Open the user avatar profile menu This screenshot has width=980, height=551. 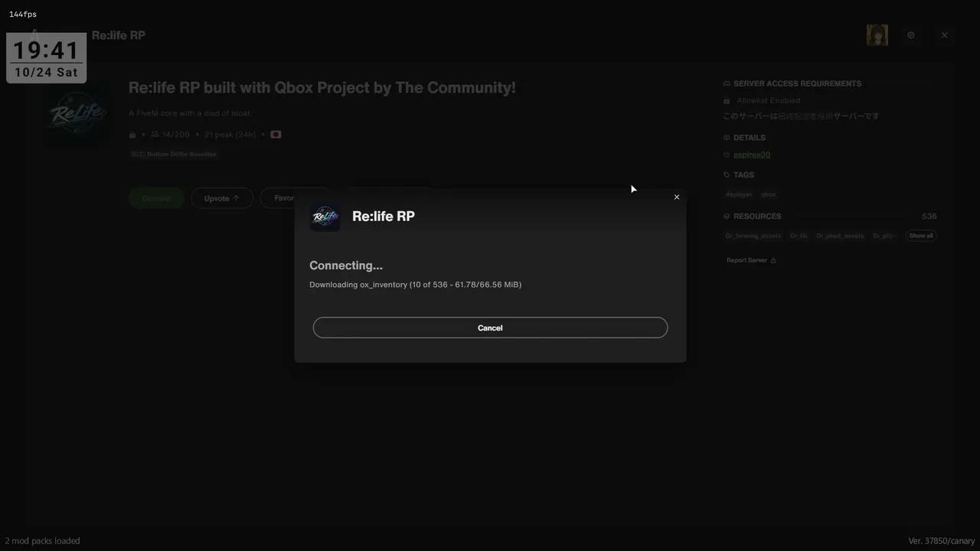(x=877, y=35)
